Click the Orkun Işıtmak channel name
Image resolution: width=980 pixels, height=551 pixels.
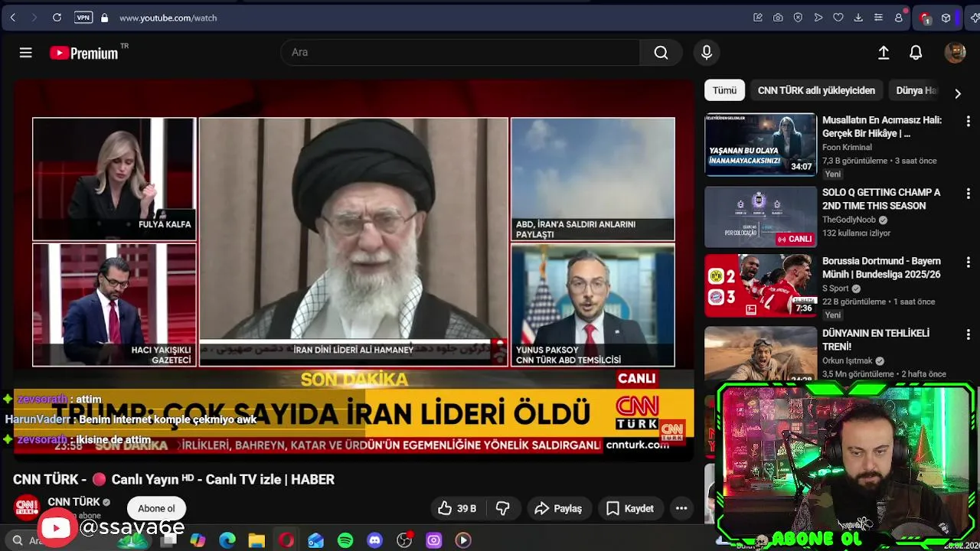[x=848, y=360]
